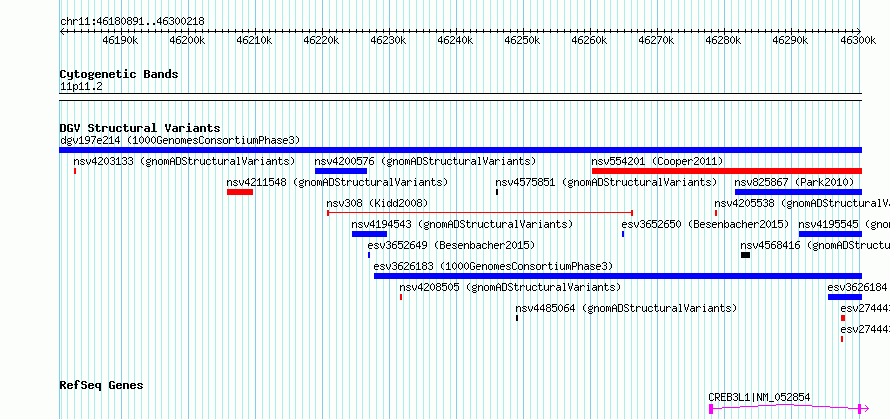Image resolution: width=890 pixels, height=419 pixels.
Task: Click the blue nsv825867 variant bar
Action: tap(799, 192)
